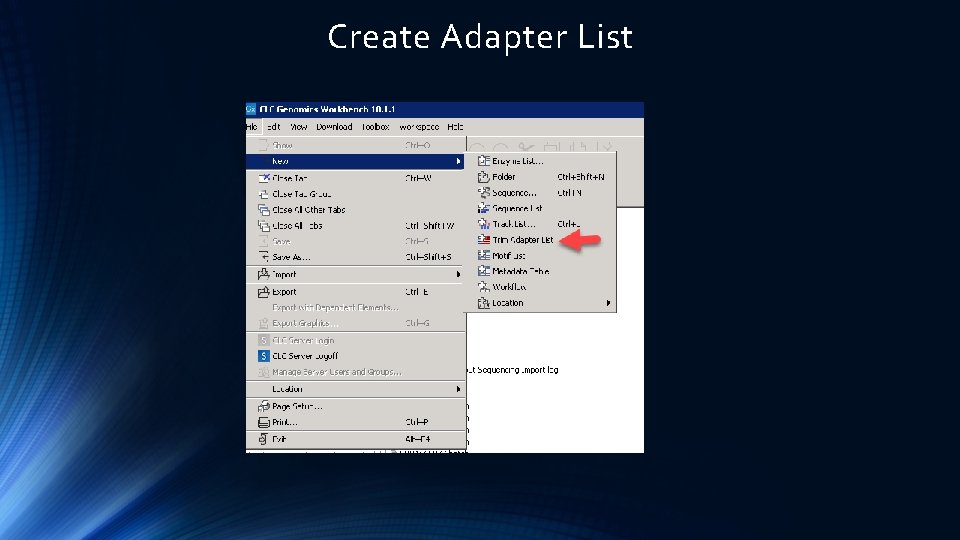The image size is (960, 540).
Task: Choose Export with Dependent Elements entry
Action: click(355, 307)
